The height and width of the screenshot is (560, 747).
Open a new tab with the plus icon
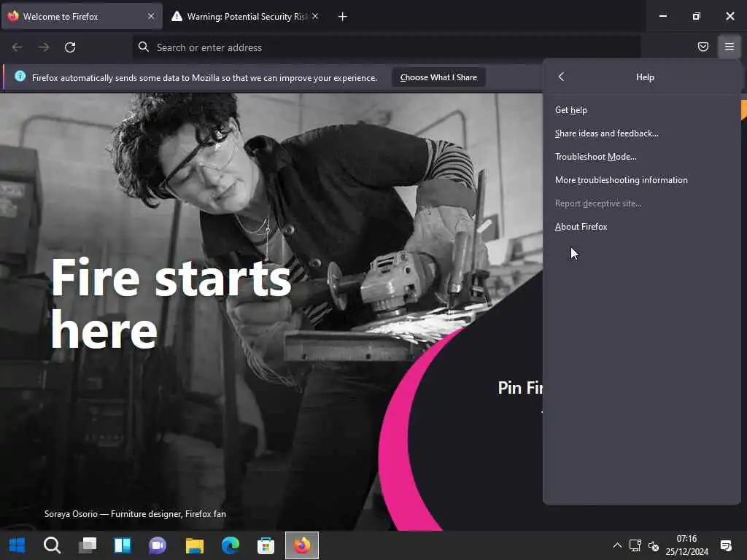pyautogui.click(x=343, y=17)
